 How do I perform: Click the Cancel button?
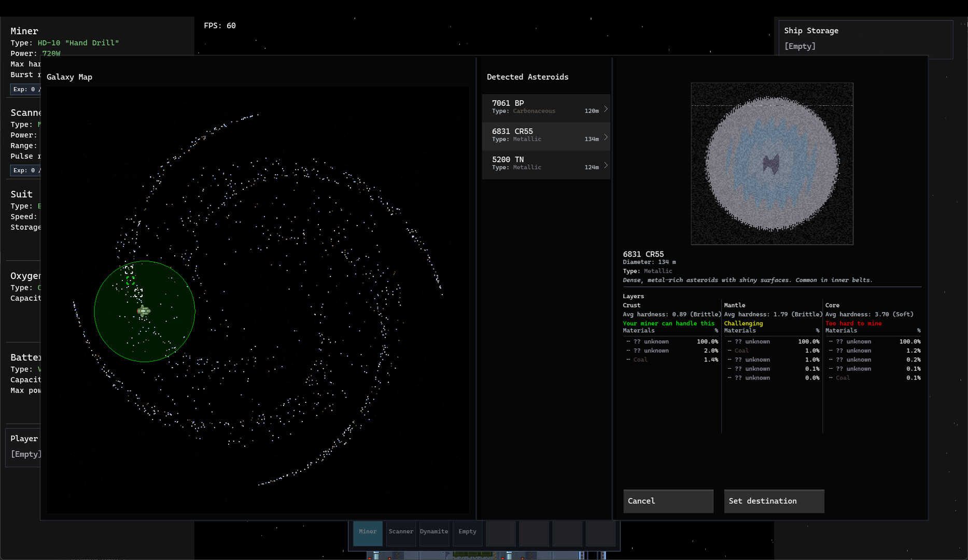(668, 501)
